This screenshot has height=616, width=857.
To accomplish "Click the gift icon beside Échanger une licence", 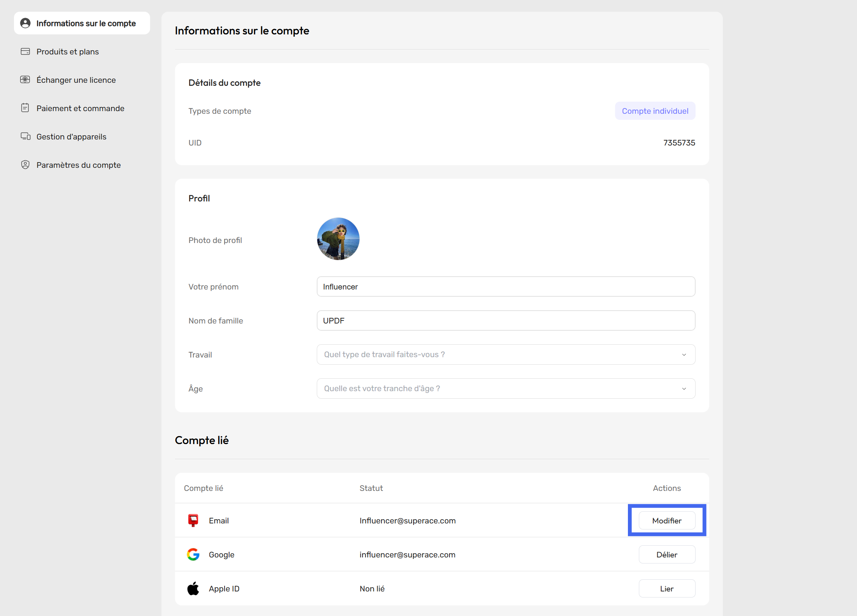I will coord(25,80).
